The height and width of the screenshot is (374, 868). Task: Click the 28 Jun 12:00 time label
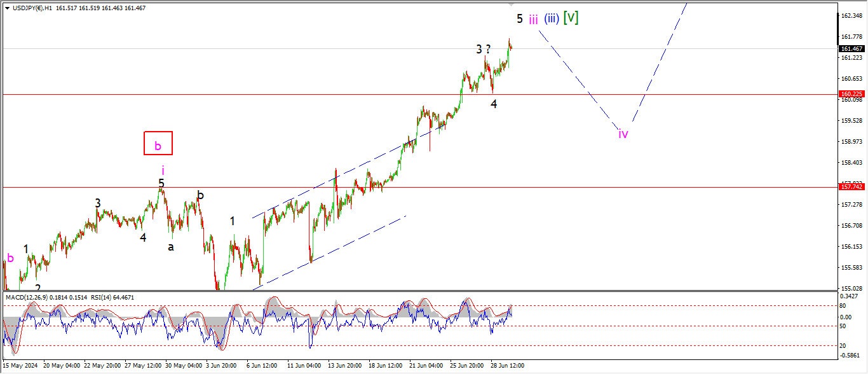506,366
